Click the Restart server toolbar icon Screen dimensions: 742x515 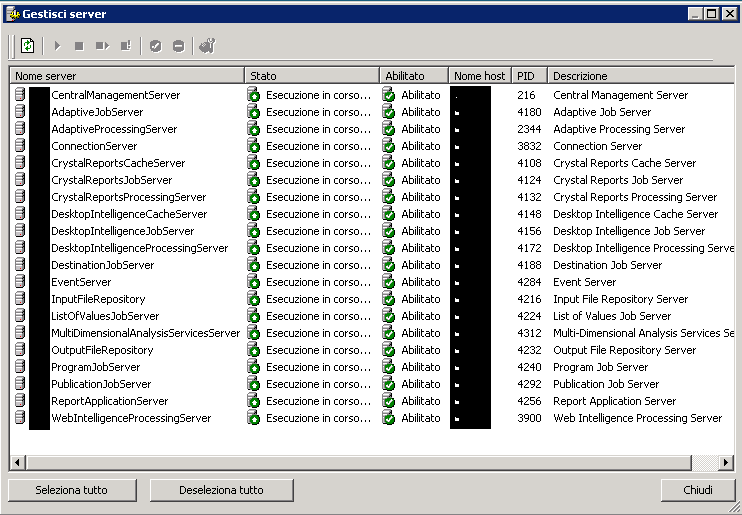(102, 46)
